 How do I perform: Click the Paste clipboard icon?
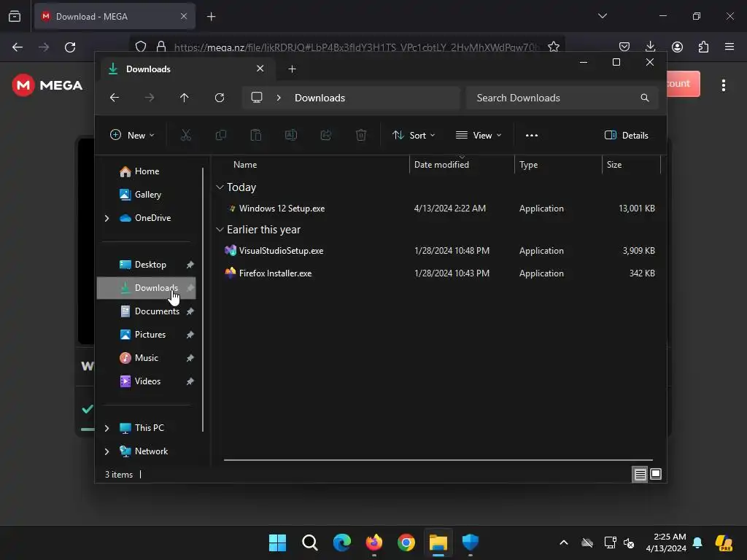click(x=256, y=135)
